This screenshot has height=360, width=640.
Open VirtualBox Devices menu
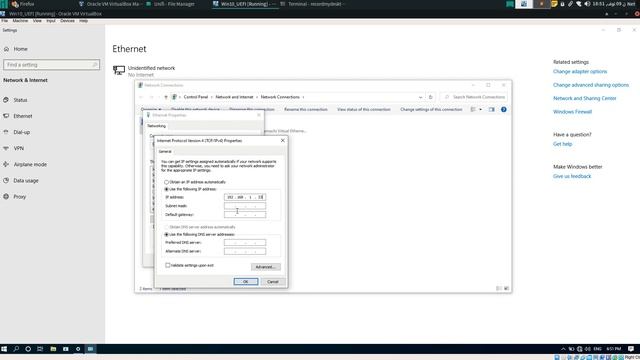(x=67, y=21)
